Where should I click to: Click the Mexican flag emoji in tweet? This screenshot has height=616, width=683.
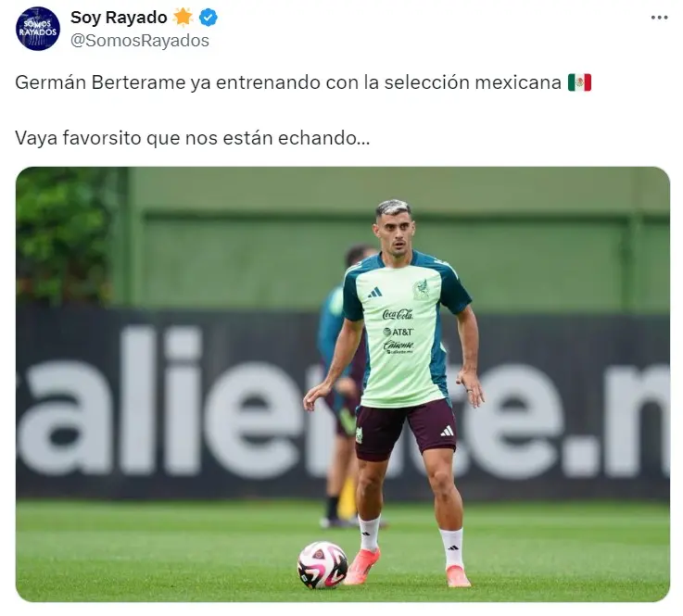point(579,82)
